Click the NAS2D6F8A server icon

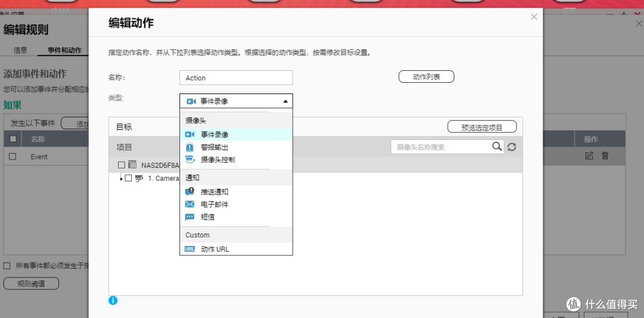[132, 165]
